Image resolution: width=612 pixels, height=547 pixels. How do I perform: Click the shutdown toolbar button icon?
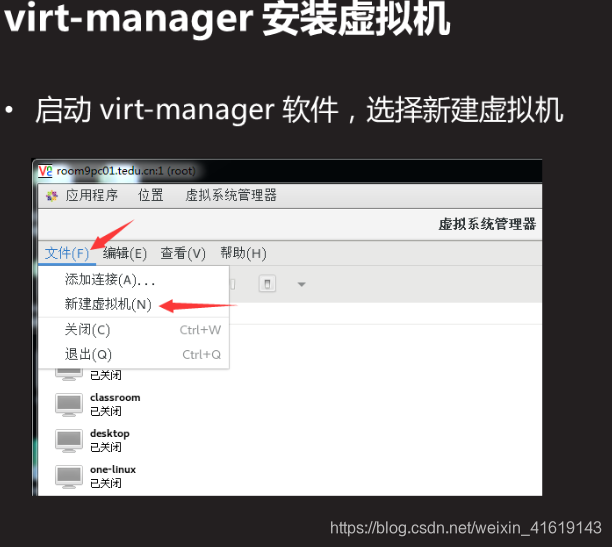point(267,283)
